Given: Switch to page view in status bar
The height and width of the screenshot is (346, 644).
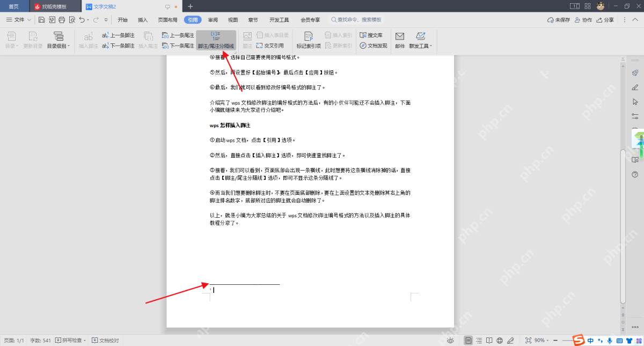Looking at the screenshot, I should coord(469,341).
